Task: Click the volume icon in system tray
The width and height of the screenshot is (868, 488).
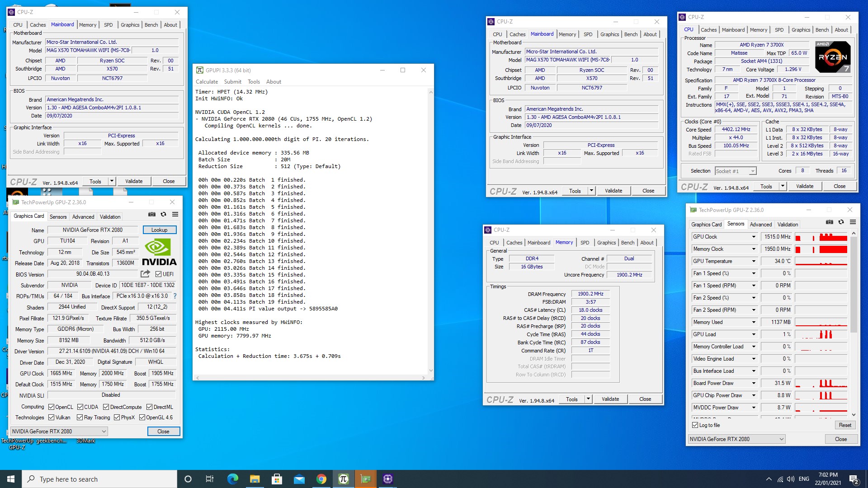Action: pyautogui.click(x=791, y=479)
